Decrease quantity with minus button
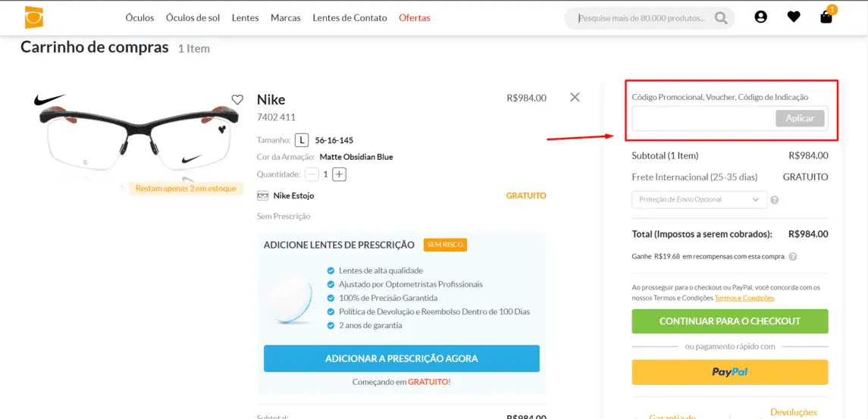868x419 pixels. (312, 174)
